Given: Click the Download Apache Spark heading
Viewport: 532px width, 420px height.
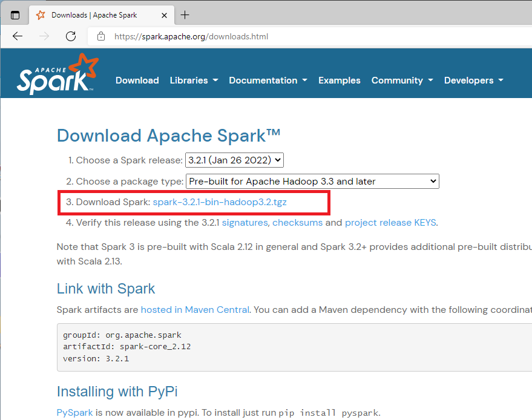Looking at the screenshot, I should point(169,136).
